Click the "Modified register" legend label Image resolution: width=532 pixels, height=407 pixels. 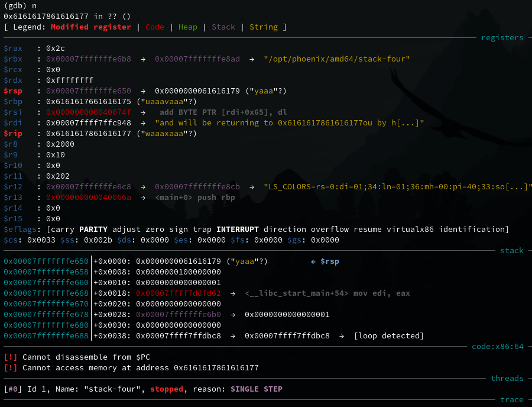tap(90, 27)
